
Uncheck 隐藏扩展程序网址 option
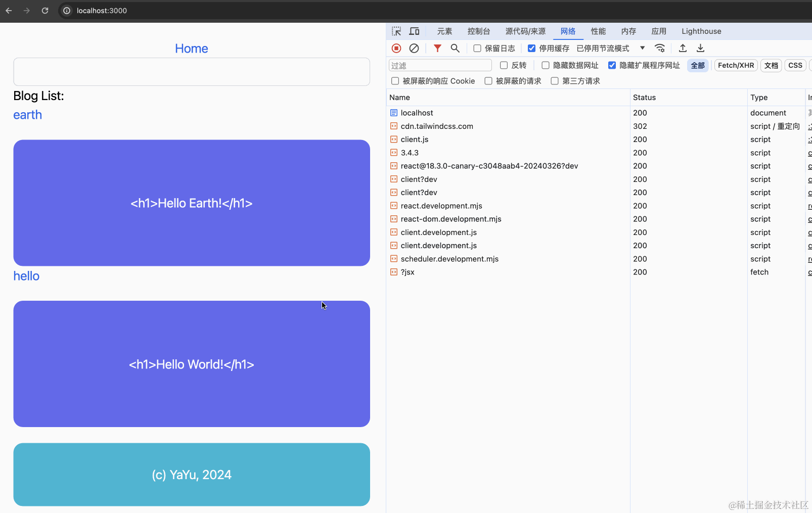point(612,65)
